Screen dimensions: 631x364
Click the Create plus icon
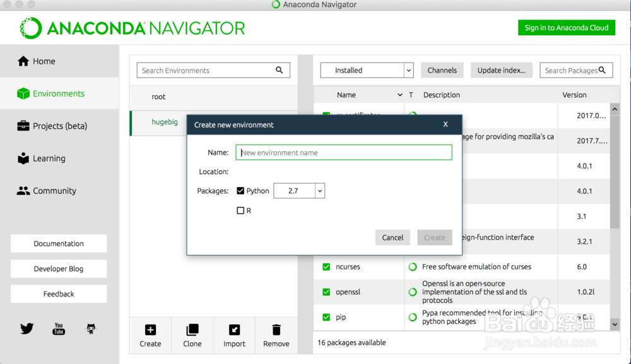pyautogui.click(x=151, y=330)
